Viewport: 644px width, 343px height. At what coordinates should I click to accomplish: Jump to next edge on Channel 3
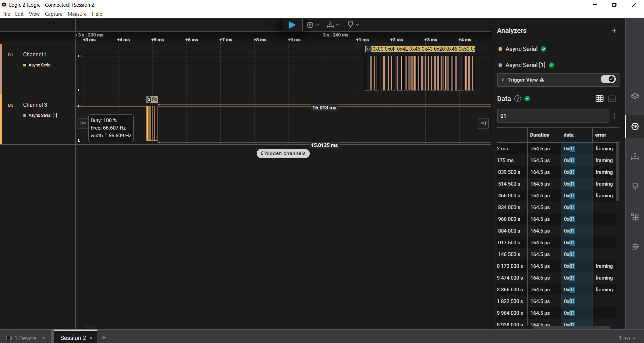pos(483,124)
